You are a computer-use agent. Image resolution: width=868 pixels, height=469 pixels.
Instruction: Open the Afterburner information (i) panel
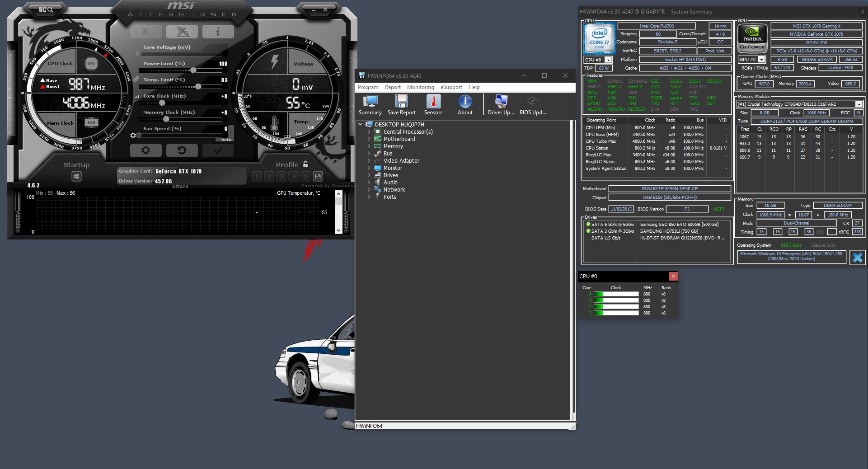(218, 32)
